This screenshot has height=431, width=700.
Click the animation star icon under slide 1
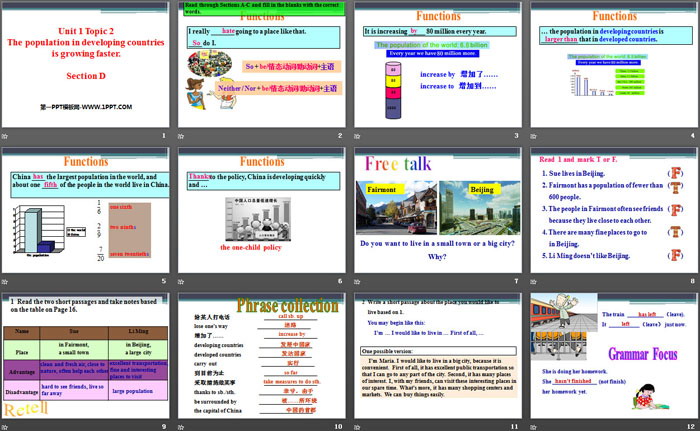click(x=7, y=137)
